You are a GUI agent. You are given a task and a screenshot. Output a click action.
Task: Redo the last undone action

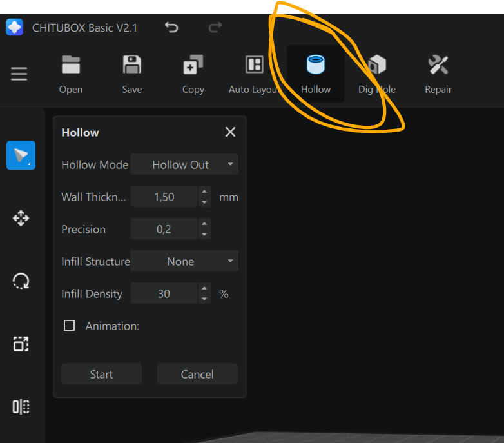[x=215, y=27]
